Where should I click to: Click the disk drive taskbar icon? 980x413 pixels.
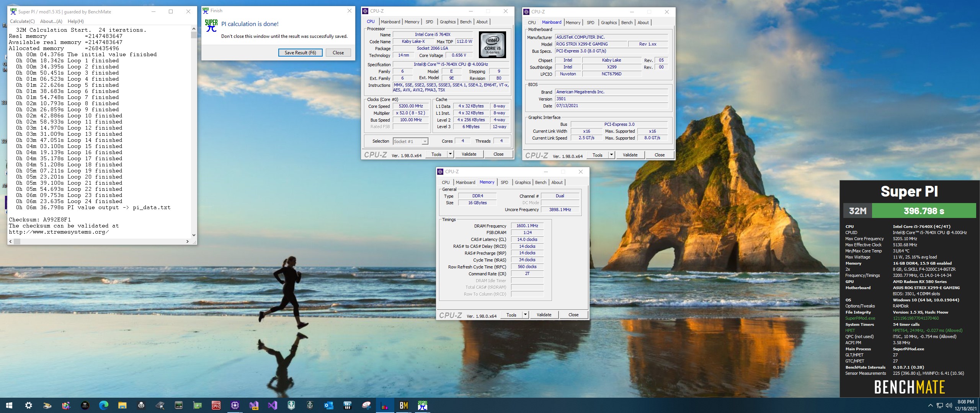tap(47, 405)
